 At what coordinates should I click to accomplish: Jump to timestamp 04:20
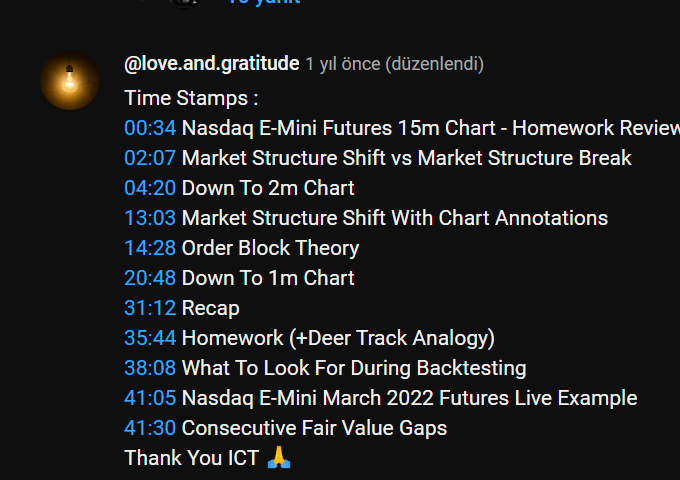pos(150,188)
